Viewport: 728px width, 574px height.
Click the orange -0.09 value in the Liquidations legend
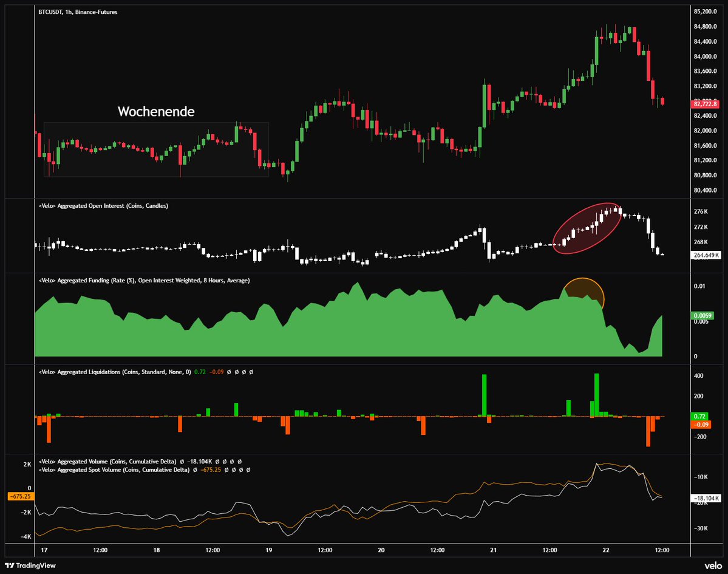(x=216, y=372)
